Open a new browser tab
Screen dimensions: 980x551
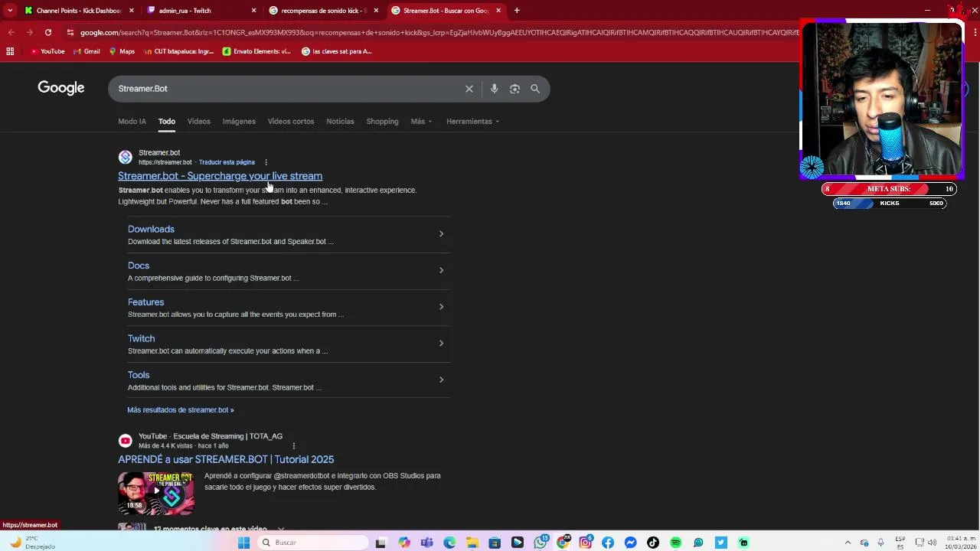click(x=517, y=11)
